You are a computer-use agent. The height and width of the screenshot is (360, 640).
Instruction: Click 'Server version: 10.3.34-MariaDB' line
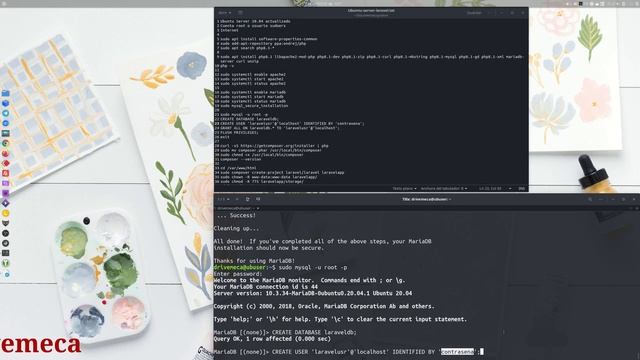pyautogui.click(x=313, y=293)
